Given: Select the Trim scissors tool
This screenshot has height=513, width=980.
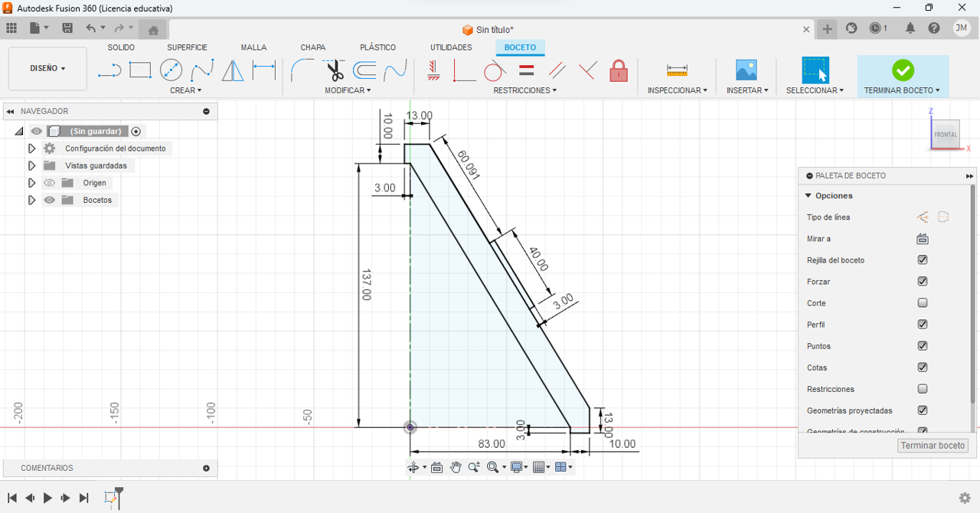Looking at the screenshot, I should pyautogui.click(x=334, y=70).
